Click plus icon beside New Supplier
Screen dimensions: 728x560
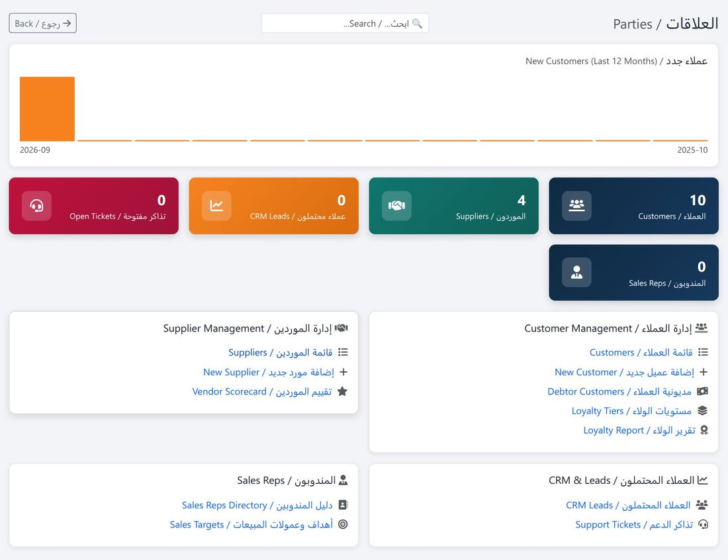point(343,372)
